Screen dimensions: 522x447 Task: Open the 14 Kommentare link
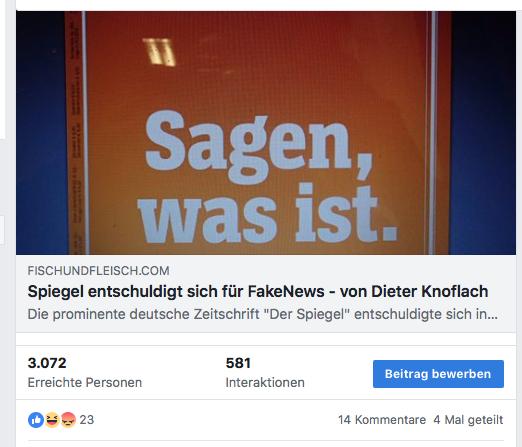(x=382, y=420)
